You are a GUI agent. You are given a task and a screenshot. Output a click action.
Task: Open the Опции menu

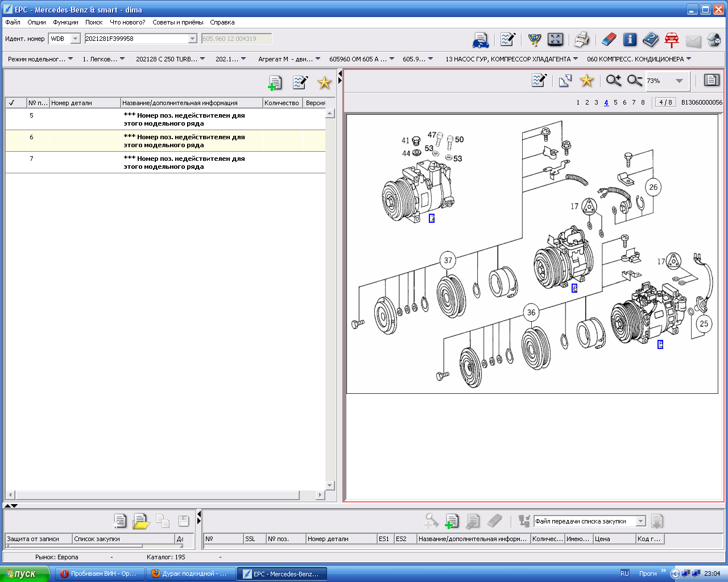point(36,22)
